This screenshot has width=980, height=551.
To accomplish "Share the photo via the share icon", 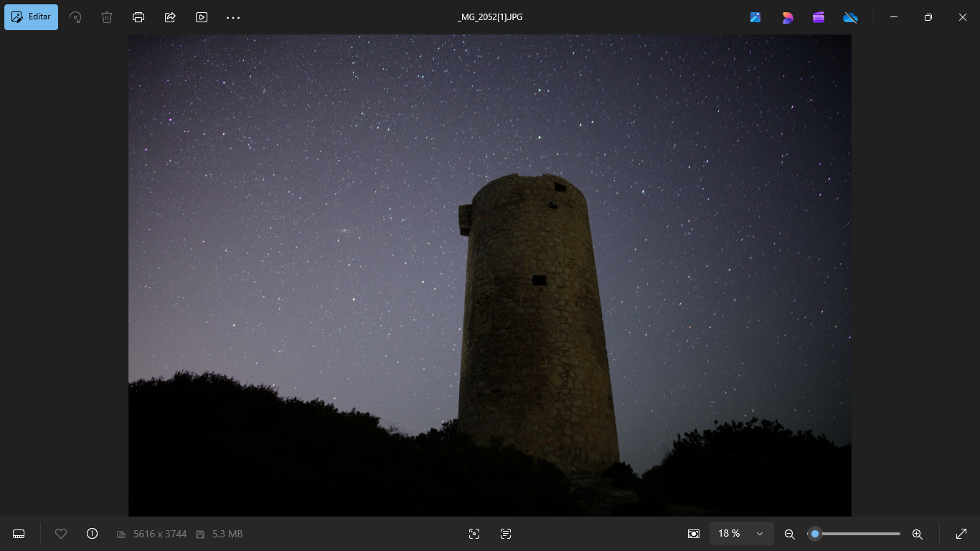I will [170, 17].
